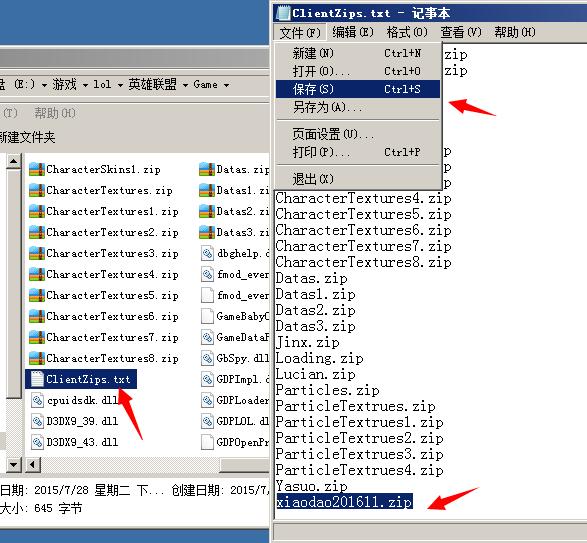The width and height of the screenshot is (587, 543).
Task: Click the scroll down arrow in Explorer
Action: coord(13,465)
